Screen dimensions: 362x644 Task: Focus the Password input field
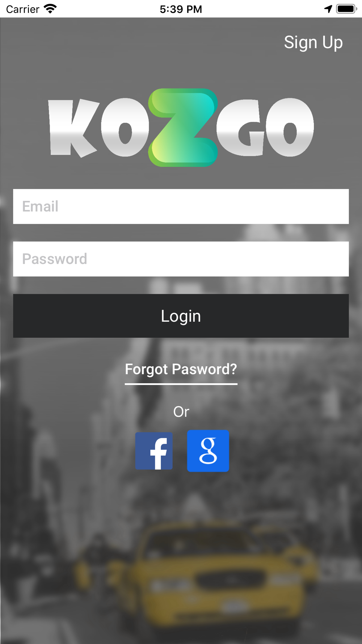pyautogui.click(x=181, y=259)
